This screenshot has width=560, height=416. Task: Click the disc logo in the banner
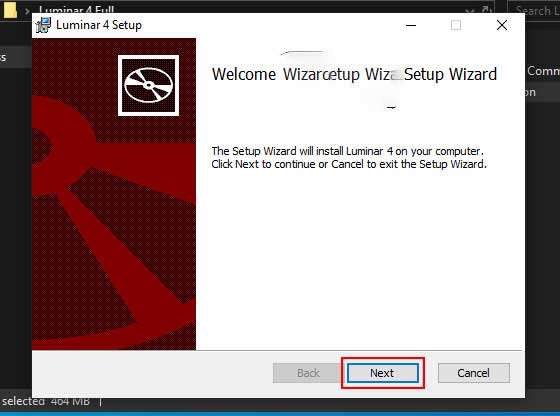[x=149, y=85]
